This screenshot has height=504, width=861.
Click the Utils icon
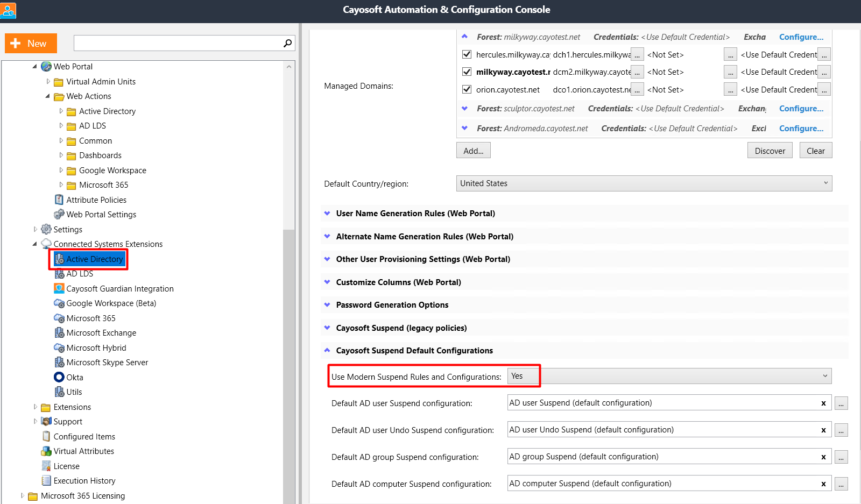(x=59, y=392)
